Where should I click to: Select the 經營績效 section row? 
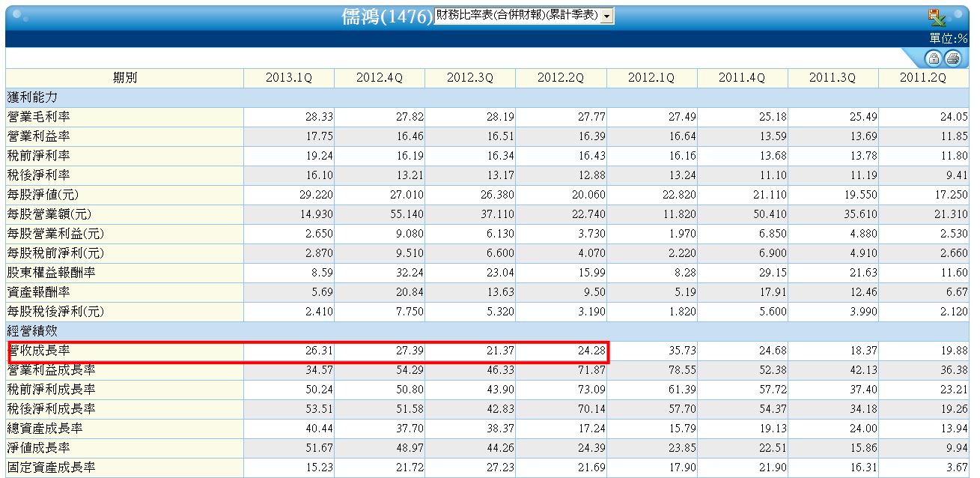point(487,331)
